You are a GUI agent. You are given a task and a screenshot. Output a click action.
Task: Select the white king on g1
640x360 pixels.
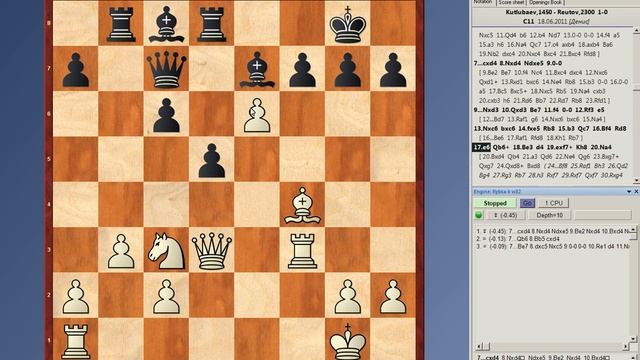pos(347,341)
